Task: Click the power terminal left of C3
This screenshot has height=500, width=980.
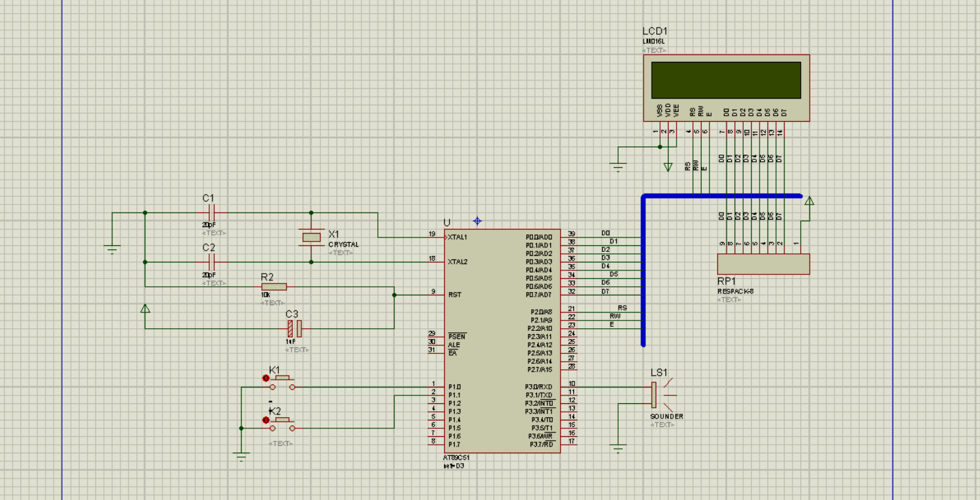Action: pos(145,308)
